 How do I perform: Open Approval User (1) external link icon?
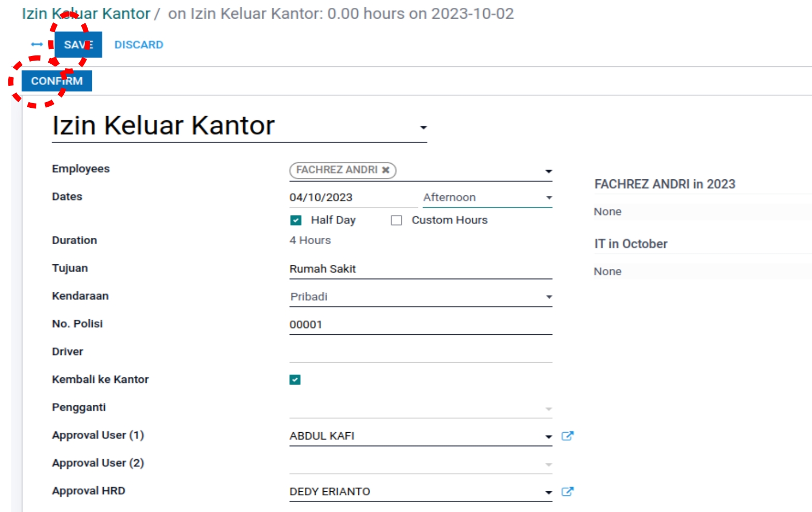point(567,436)
